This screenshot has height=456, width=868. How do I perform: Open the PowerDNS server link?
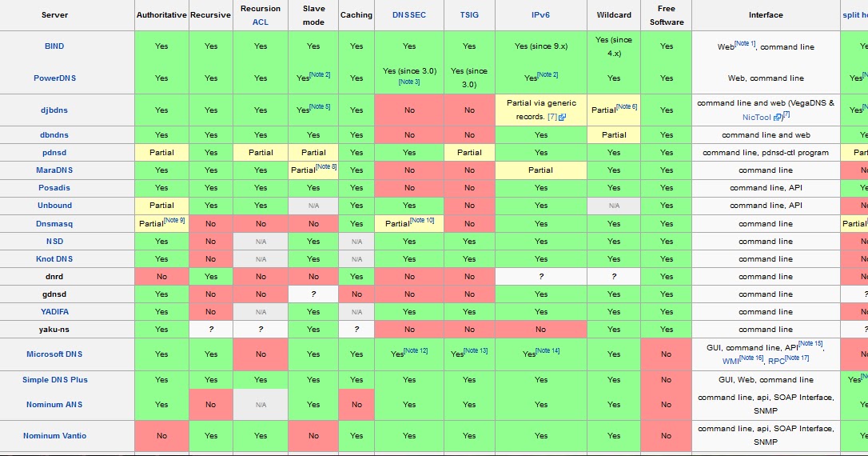coord(54,78)
